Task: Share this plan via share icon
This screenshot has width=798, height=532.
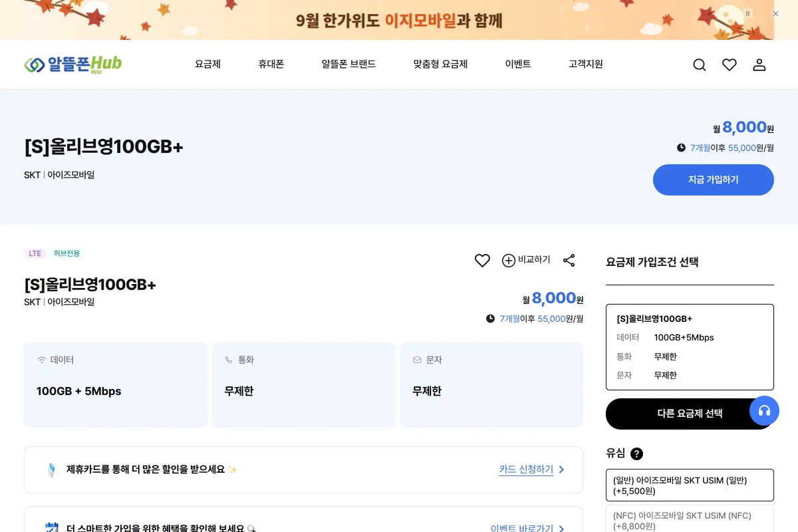Action: click(x=569, y=261)
